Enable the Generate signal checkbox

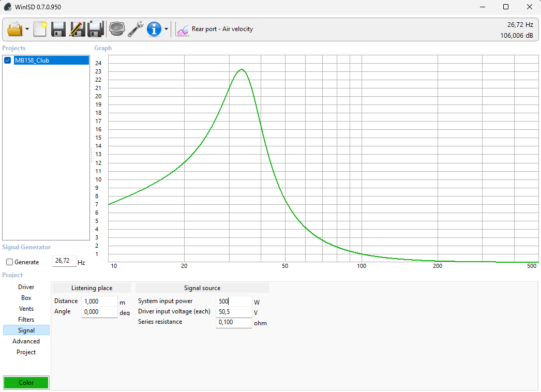tap(10, 262)
